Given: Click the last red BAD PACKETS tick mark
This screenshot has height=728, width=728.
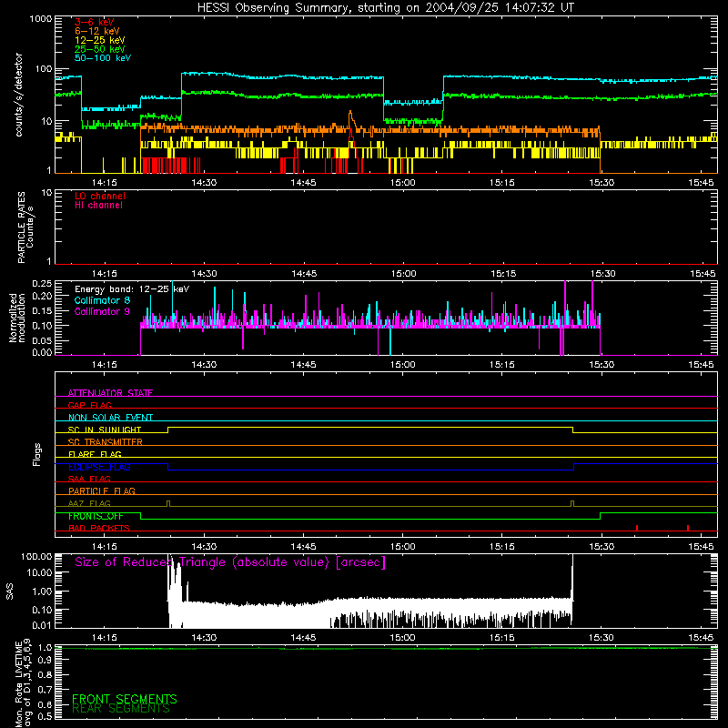Looking at the screenshot, I should point(688,528).
